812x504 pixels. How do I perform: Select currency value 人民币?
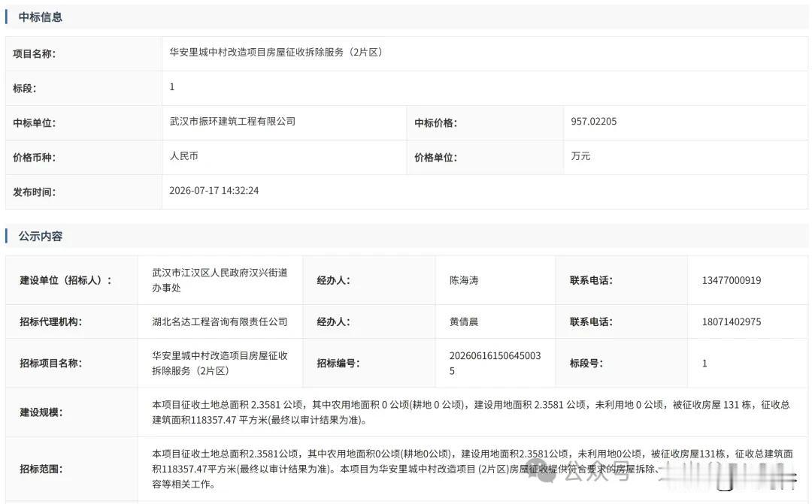pos(184,156)
